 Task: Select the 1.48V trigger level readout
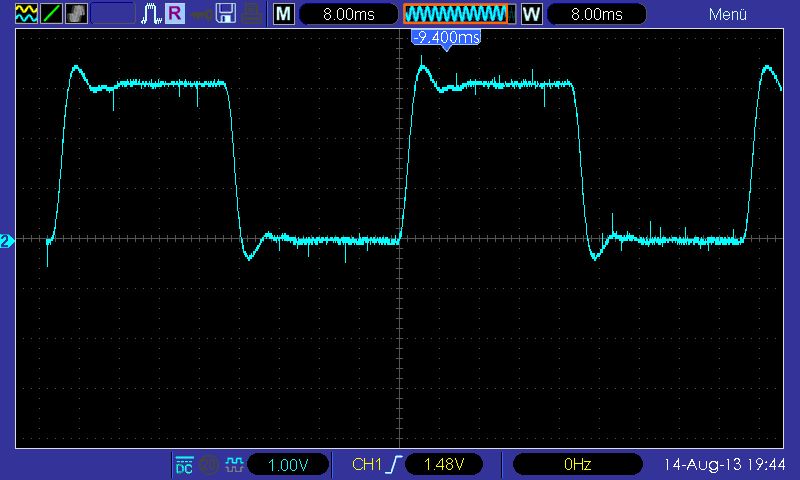coord(443,464)
